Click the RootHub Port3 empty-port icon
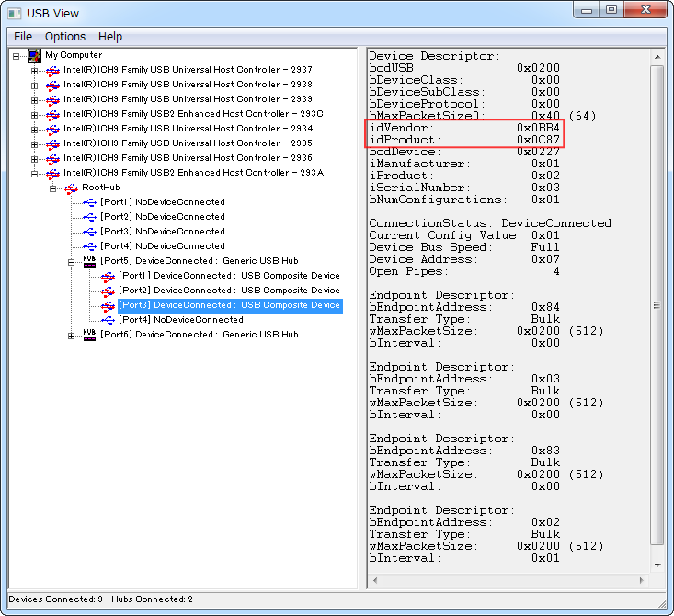The width and height of the screenshot is (674, 616). point(89,232)
